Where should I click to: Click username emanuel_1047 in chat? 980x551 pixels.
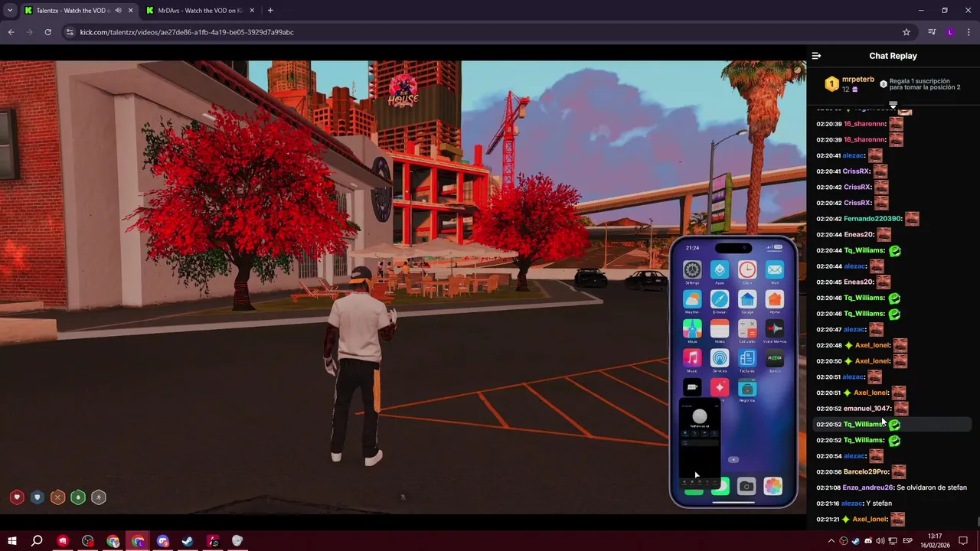(x=867, y=409)
